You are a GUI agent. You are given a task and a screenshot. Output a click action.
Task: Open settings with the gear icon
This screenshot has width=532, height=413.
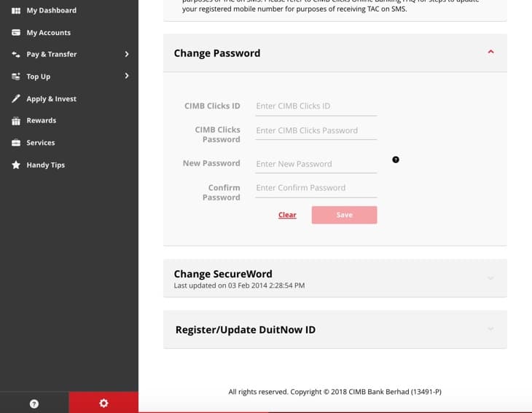pos(103,403)
